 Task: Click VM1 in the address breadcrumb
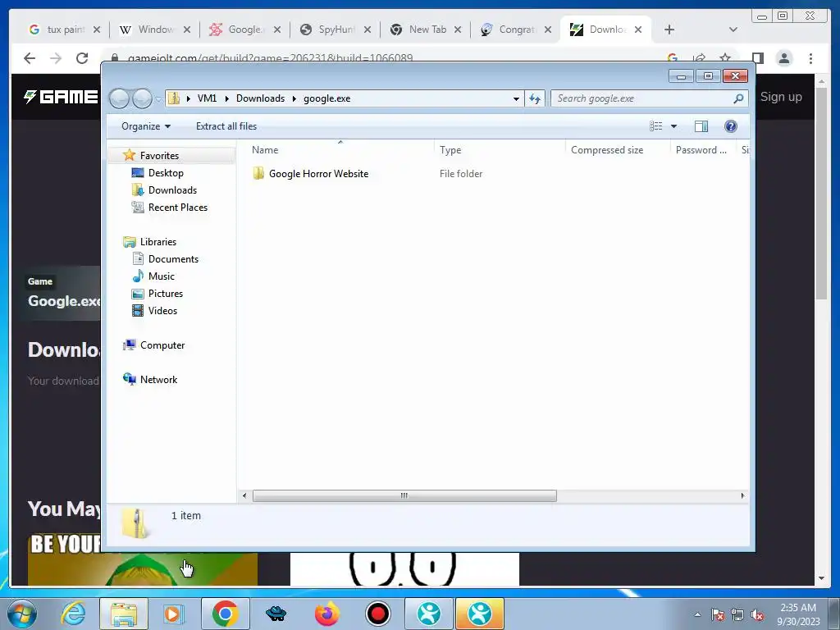[207, 98]
